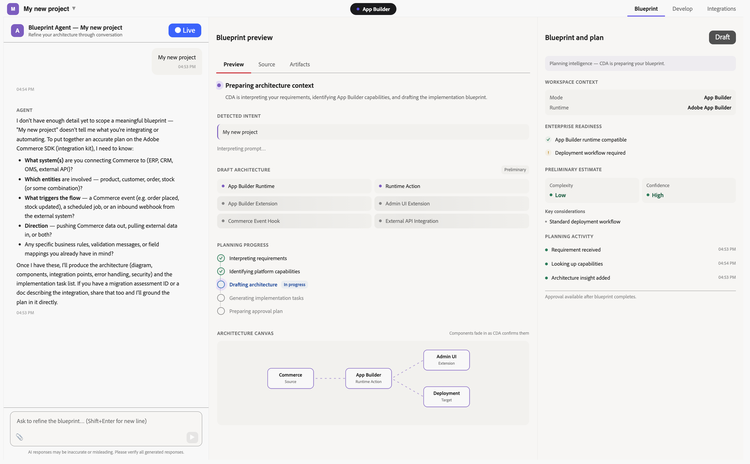Image resolution: width=750 pixels, height=464 pixels.
Task: Click the Preparing architecture context status dot
Action: [x=219, y=85]
